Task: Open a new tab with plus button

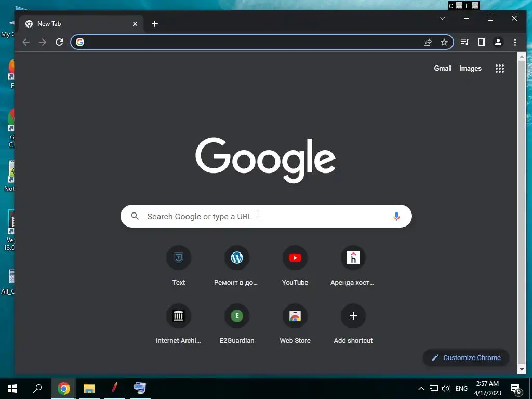Action: click(155, 24)
